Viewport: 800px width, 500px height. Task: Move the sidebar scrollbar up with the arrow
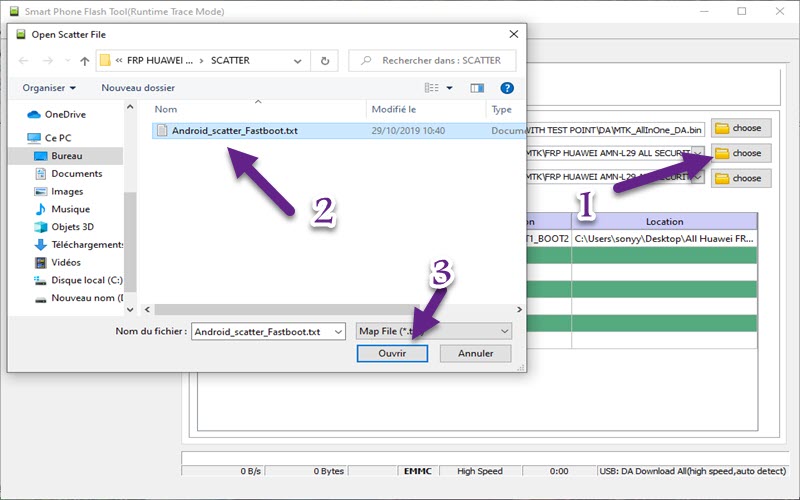coord(130,107)
